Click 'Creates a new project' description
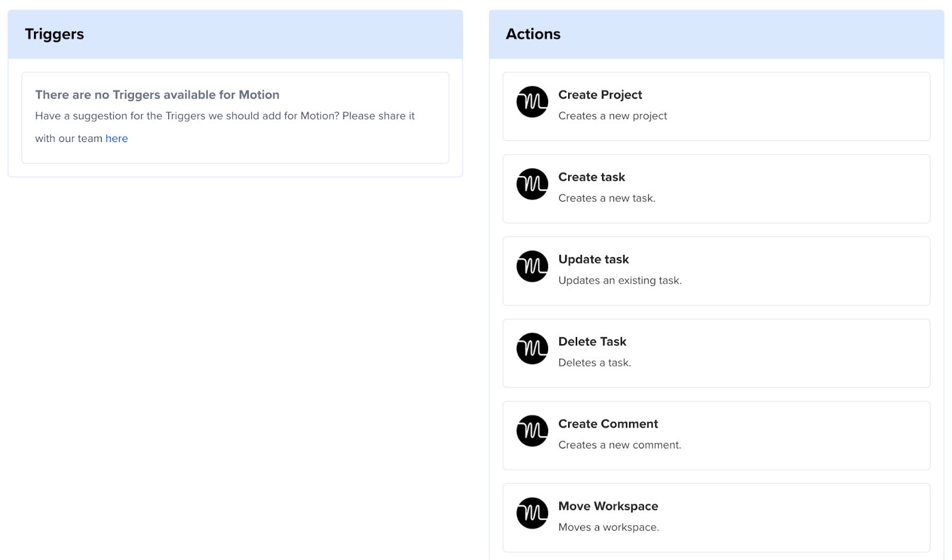 (x=612, y=116)
